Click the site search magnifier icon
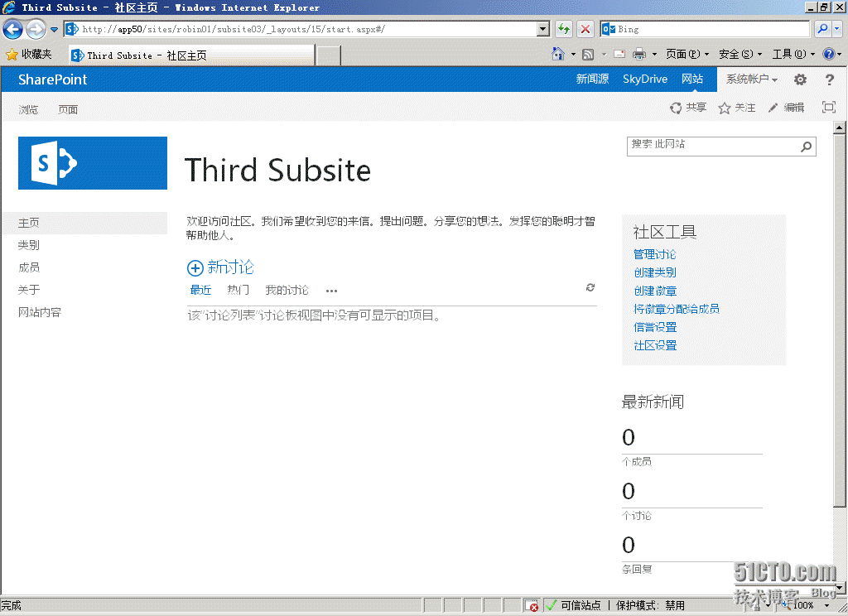848x616 pixels. [x=807, y=146]
